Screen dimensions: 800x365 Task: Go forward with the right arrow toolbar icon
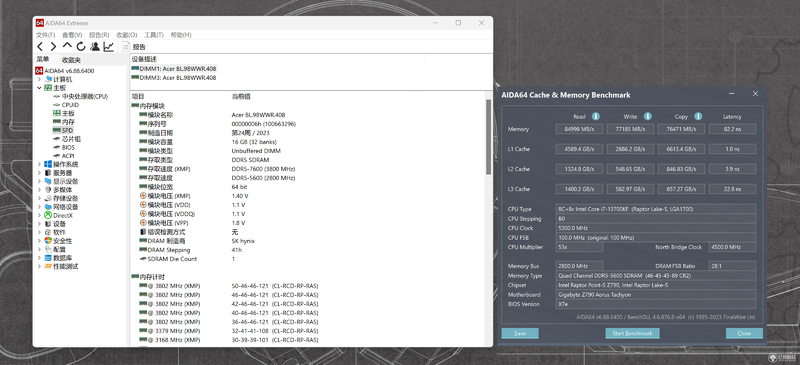[53, 47]
